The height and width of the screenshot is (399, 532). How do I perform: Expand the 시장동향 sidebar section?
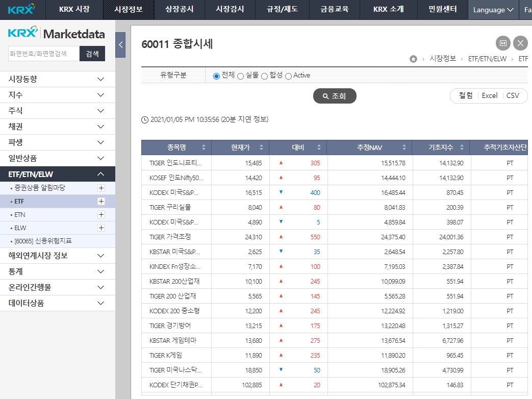click(58, 79)
